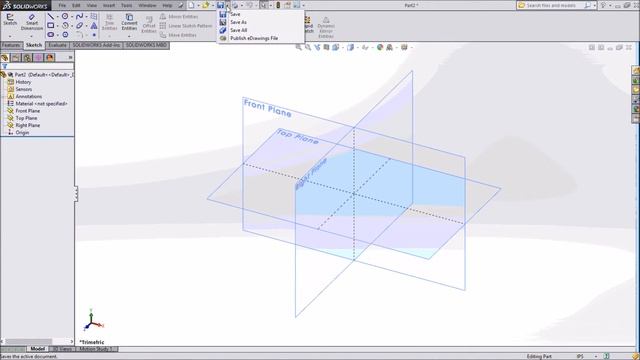Open the File menu
640x360 pixels.
point(62,5)
